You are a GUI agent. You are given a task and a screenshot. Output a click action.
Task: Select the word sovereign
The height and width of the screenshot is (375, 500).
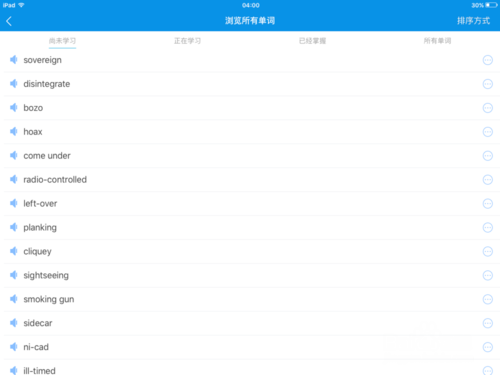[x=42, y=60]
